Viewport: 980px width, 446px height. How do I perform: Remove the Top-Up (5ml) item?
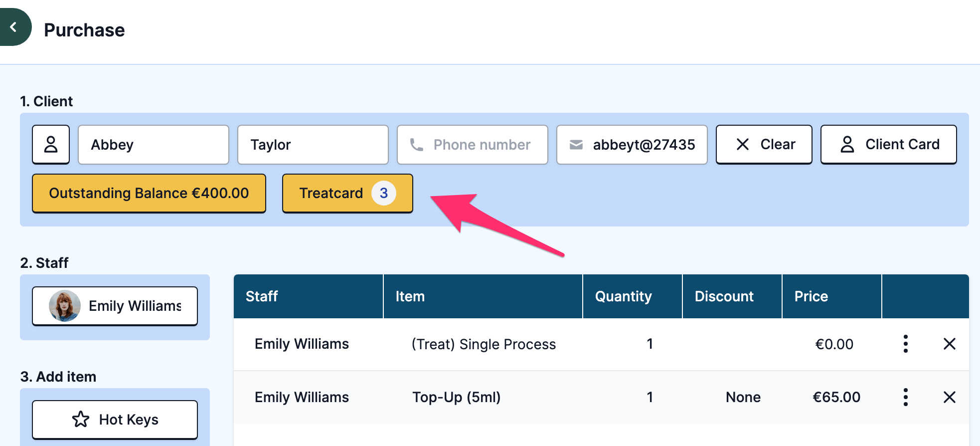950,397
